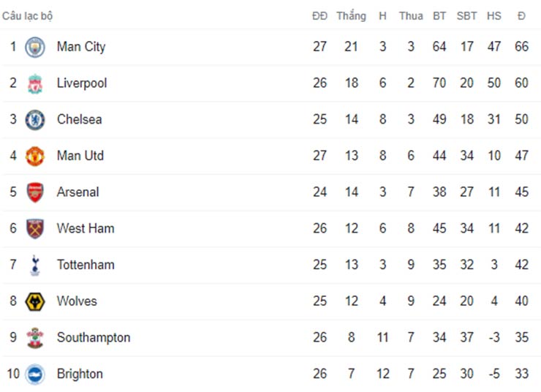Click the Tottenham club crest
The height and width of the screenshot is (392, 541).
click(34, 265)
